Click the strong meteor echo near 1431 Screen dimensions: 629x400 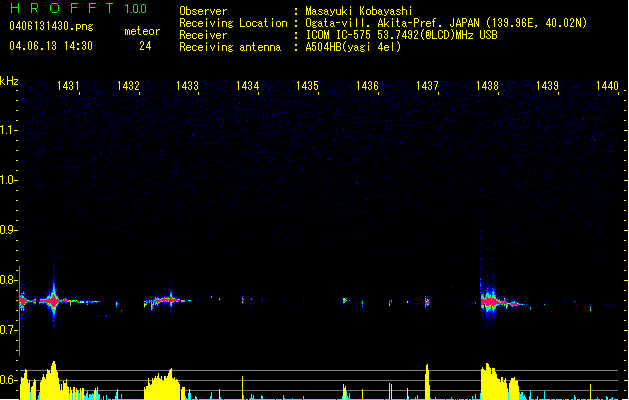(x=53, y=300)
